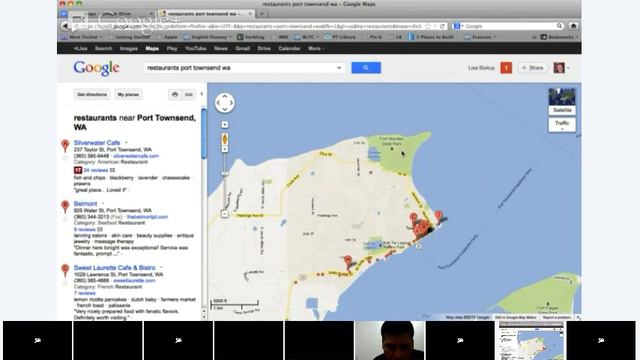Open the silverwatercafe.com website link
This screenshot has height=360, width=640.
(136, 156)
